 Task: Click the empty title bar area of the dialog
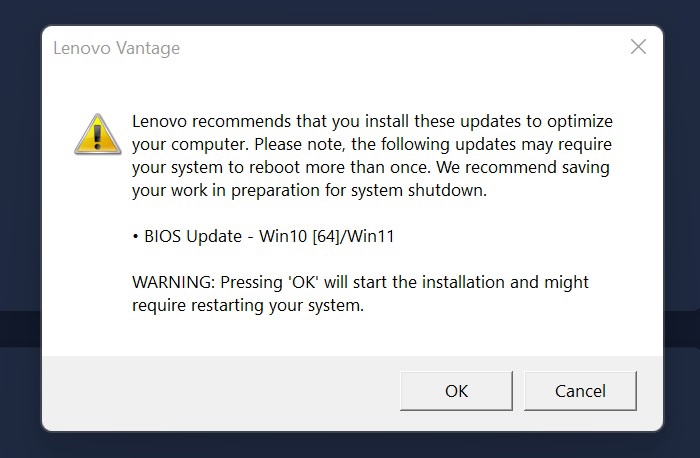[400, 48]
